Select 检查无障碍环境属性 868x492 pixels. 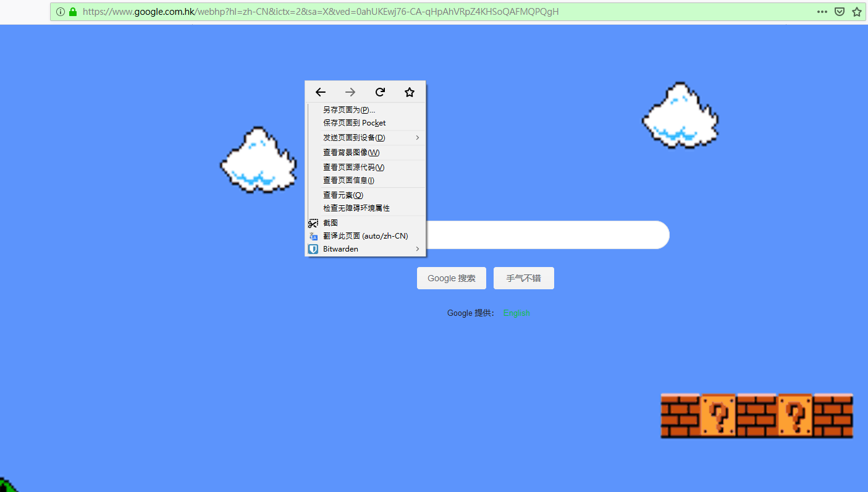tap(366, 208)
